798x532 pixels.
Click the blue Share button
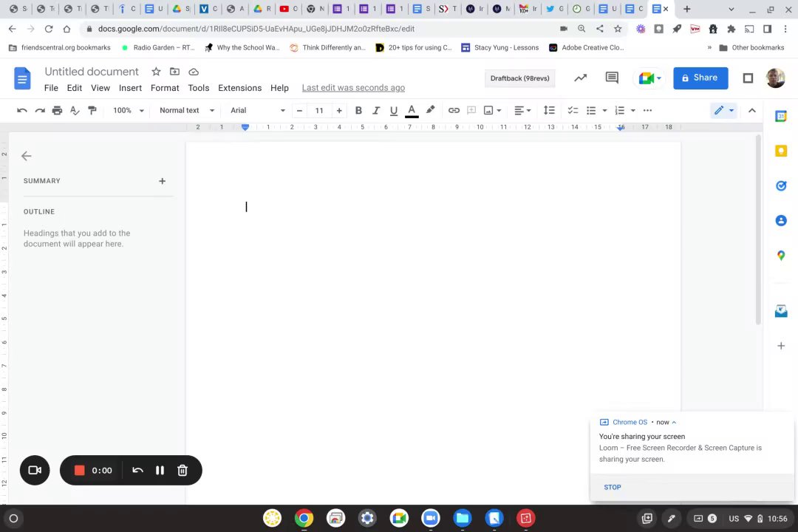700,78
